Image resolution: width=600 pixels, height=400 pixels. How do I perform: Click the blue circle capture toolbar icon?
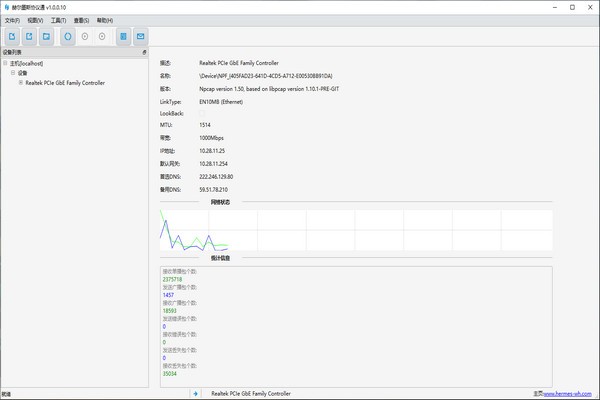point(68,37)
